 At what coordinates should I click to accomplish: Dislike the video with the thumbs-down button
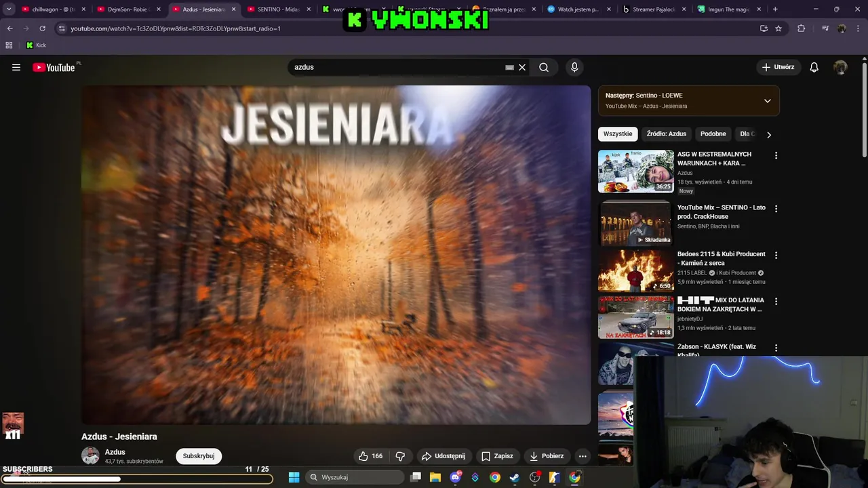pyautogui.click(x=400, y=456)
